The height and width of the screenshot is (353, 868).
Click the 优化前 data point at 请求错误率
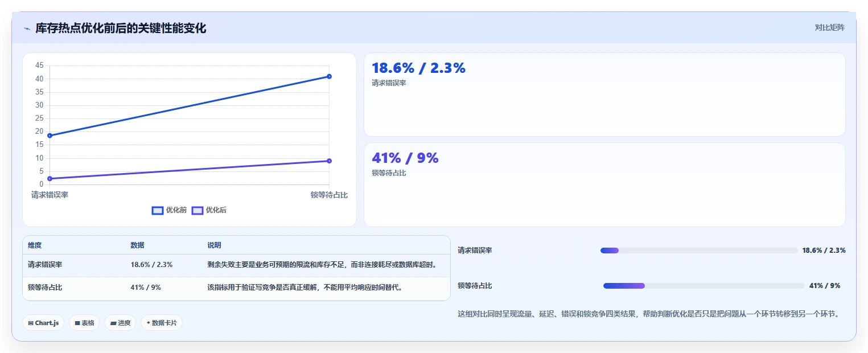click(50, 136)
